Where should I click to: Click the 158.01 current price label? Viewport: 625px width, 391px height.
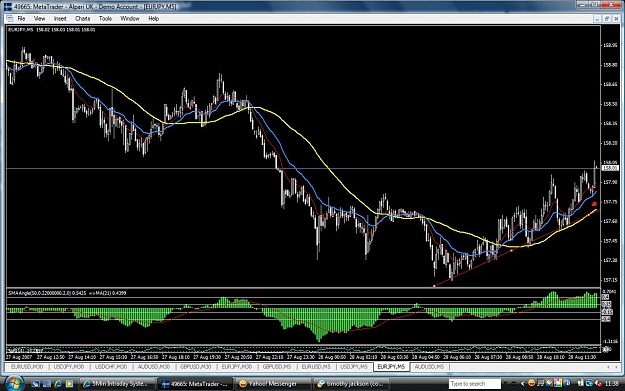[610, 169]
